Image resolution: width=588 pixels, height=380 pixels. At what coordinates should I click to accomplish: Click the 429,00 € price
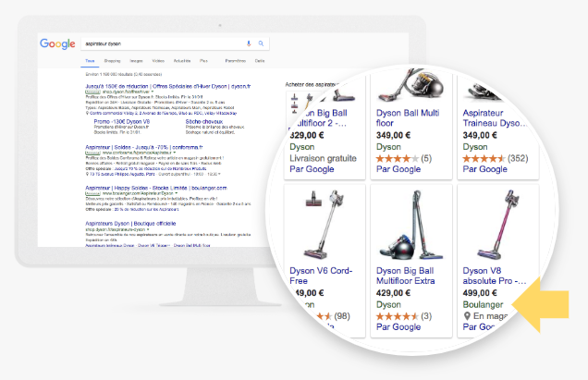pyautogui.click(x=393, y=293)
